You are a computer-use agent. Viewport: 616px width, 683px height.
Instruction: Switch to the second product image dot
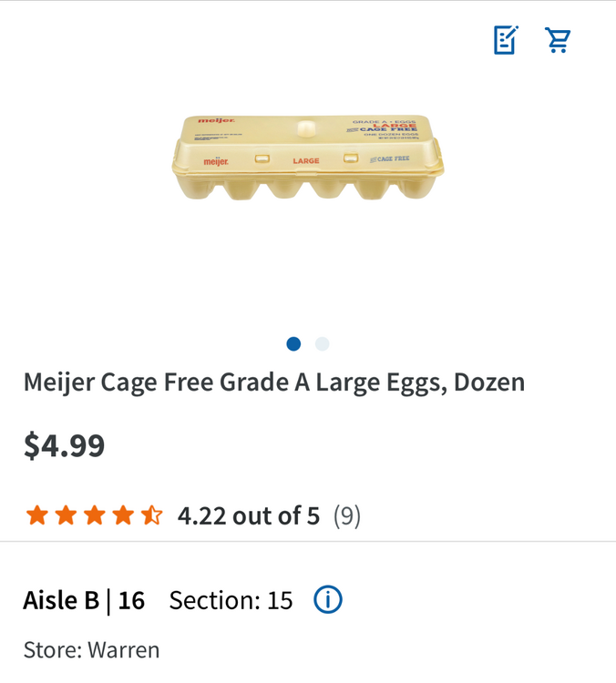coord(322,343)
